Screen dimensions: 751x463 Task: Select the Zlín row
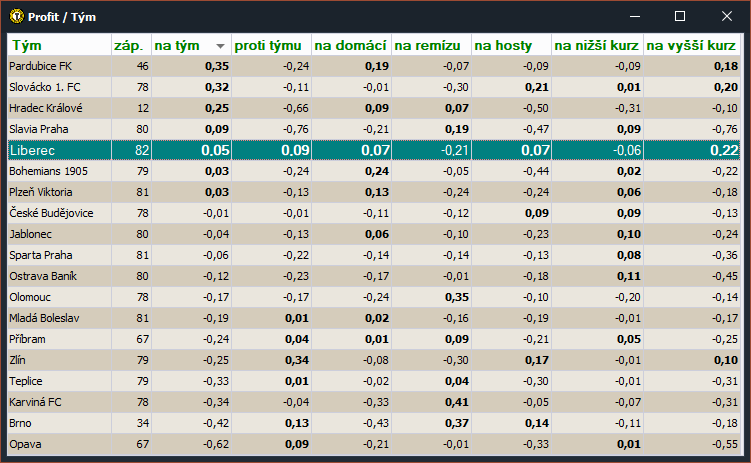pyautogui.click(x=374, y=360)
